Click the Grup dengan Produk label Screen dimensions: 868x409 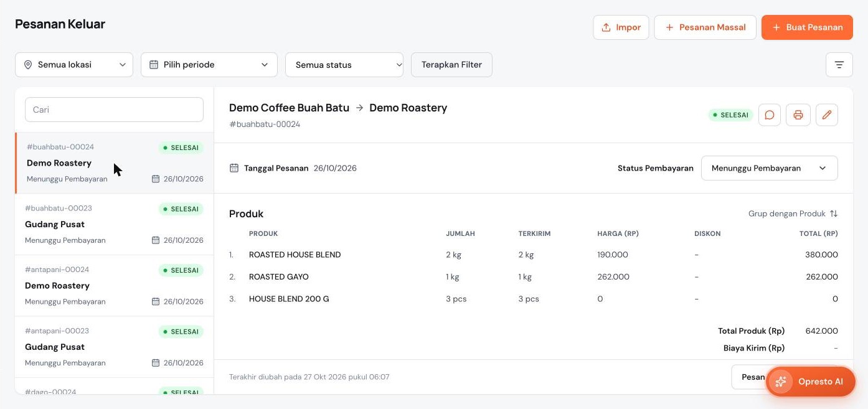coord(787,214)
